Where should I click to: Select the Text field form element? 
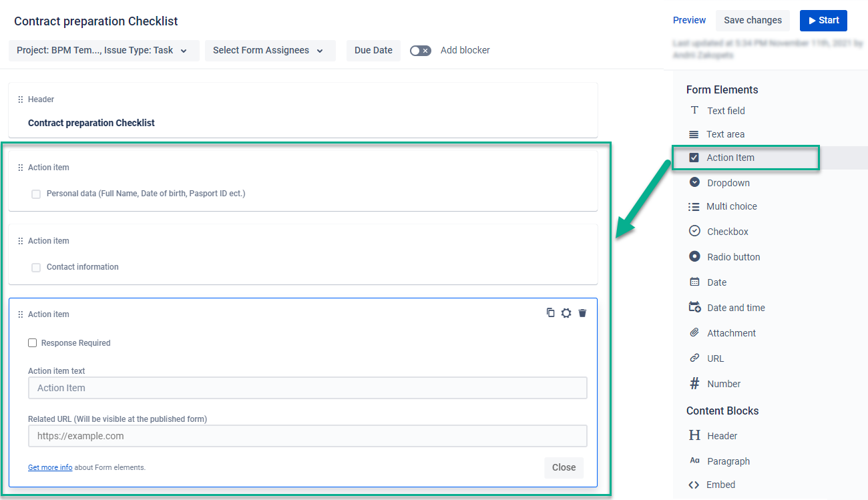726,110
